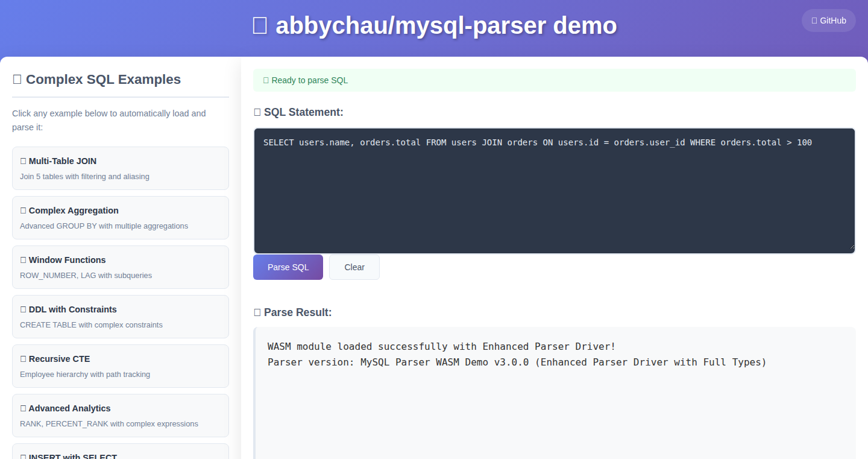Click the status icon in the ready banner
The width and height of the screenshot is (868, 459).
266,80
